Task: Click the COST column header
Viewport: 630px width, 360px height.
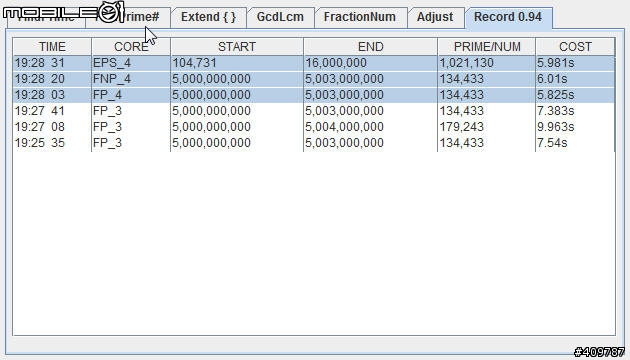Action: click(575, 47)
